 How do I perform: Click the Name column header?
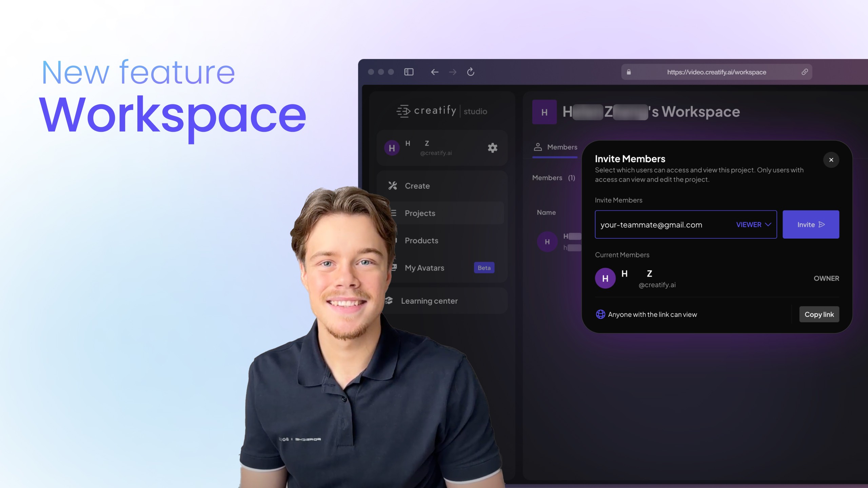tap(546, 212)
